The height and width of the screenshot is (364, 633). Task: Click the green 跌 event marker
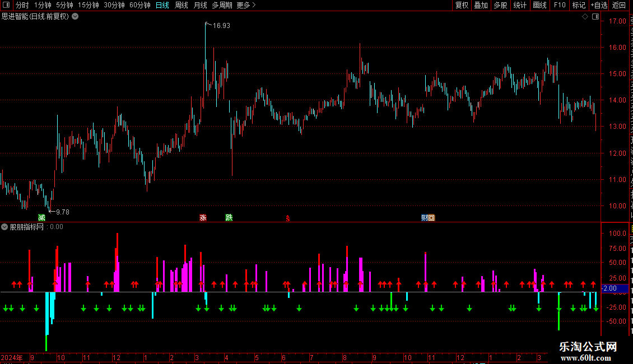point(229,217)
